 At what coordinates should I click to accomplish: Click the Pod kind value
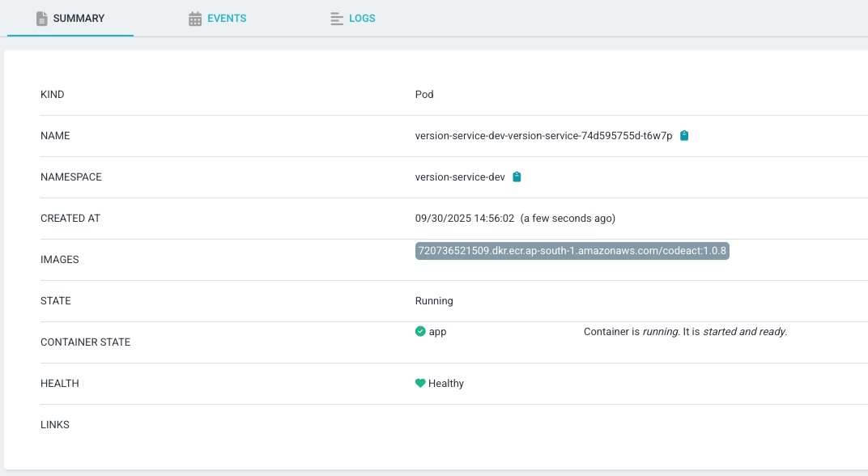pos(424,95)
